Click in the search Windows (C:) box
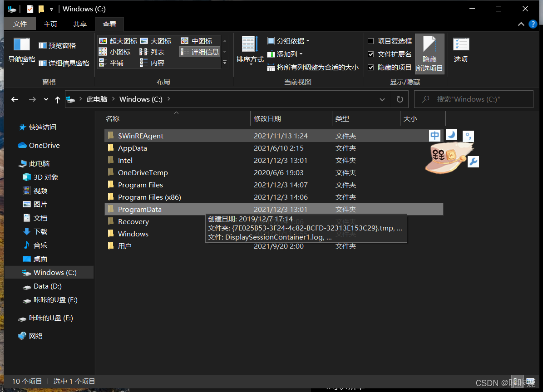This screenshot has width=543, height=392. (x=474, y=99)
